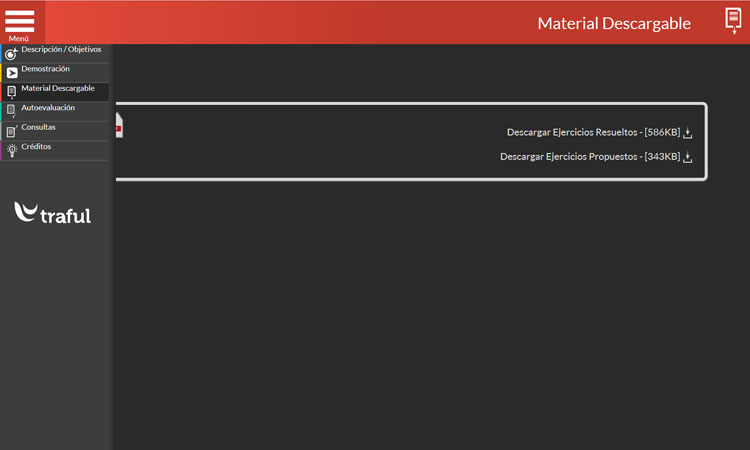Download Ejercicios Resueltos [586KB] link
The width and height of the screenshot is (750, 450).
tap(593, 132)
